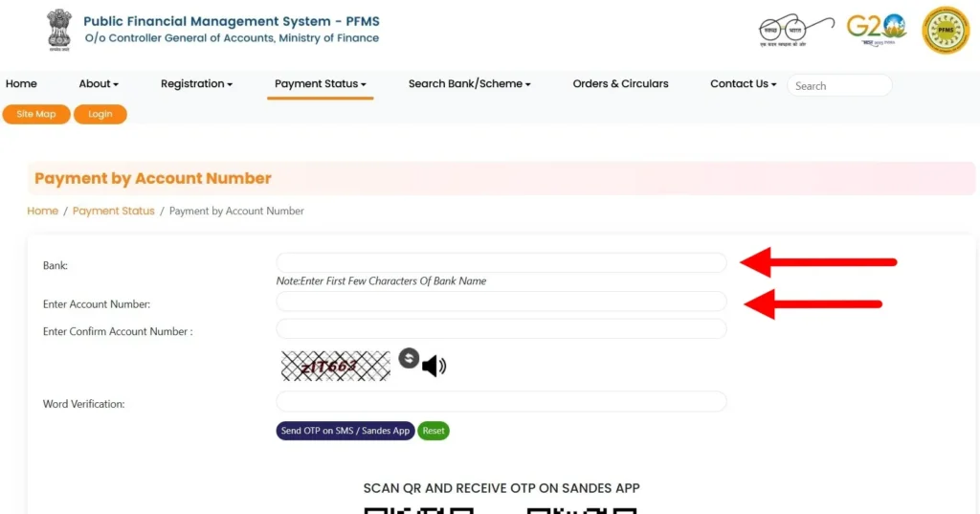Click the round PFMS seal logo
This screenshot has width=980, height=514.
point(946,30)
